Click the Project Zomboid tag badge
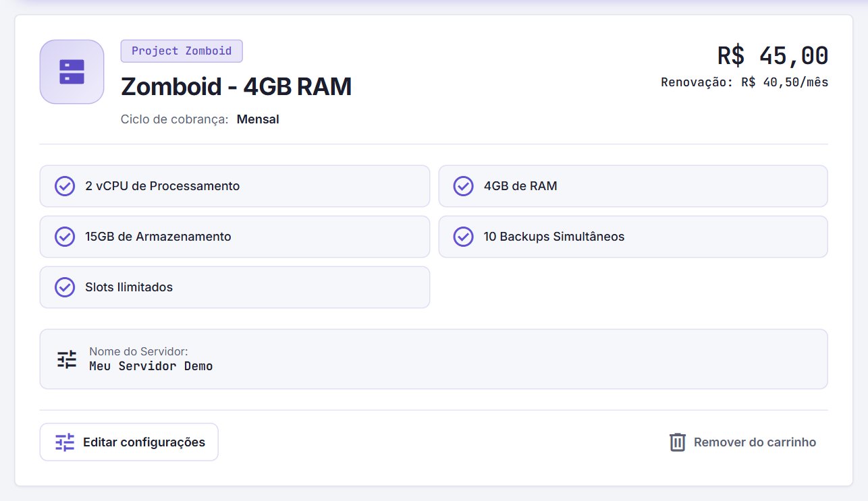Image resolution: width=868 pixels, height=501 pixels. 182,51
